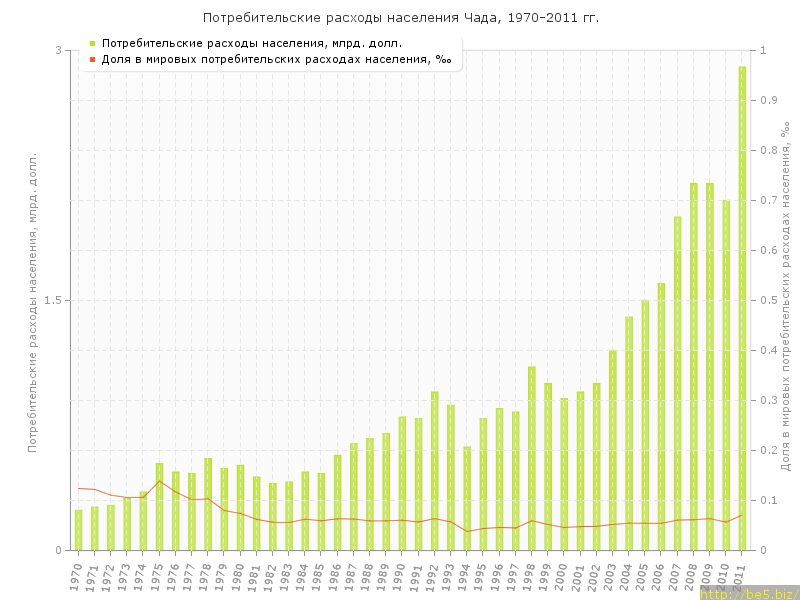The image size is (800, 600).
Task: Select the bar for year 2008
Action: pos(694,366)
